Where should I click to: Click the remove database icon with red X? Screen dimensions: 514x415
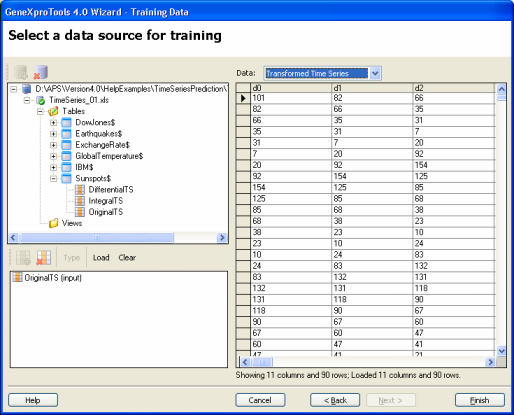pos(41,72)
